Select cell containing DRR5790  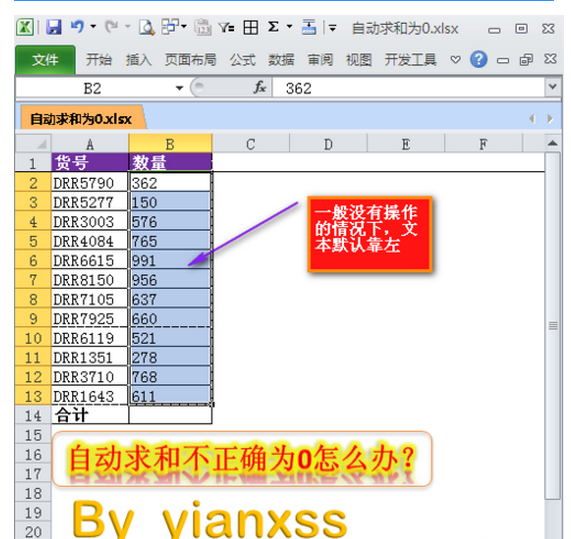90,182
